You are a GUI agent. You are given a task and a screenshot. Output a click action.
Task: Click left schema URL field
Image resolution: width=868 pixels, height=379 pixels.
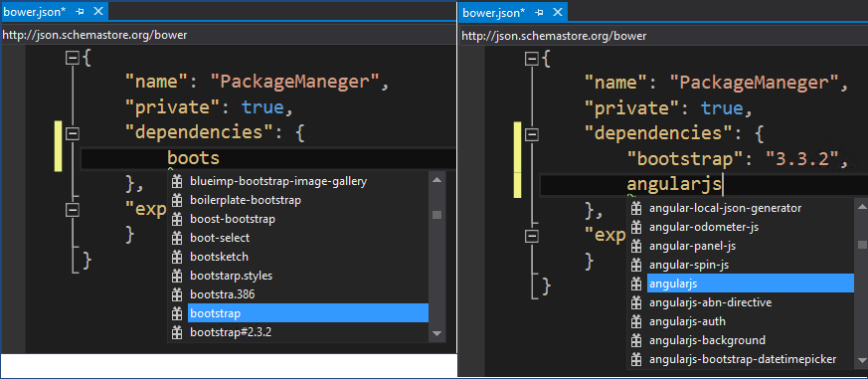click(x=228, y=35)
